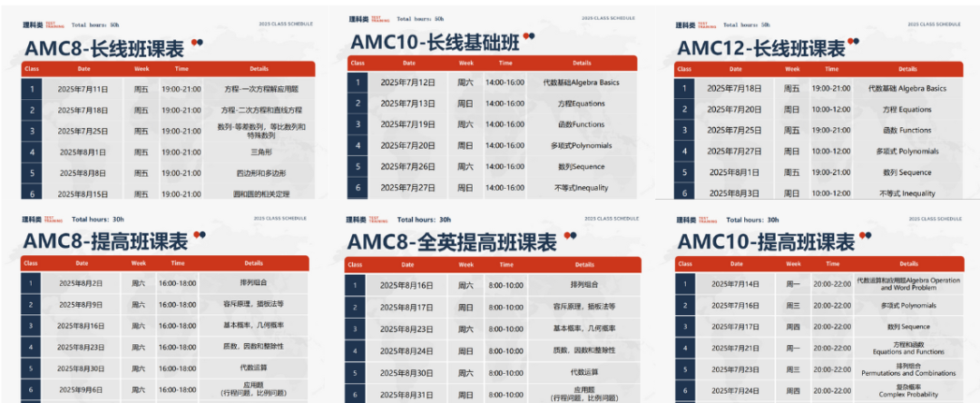The height and width of the screenshot is (403, 980).
Task: Select the "三角形" details cell
Action: (260, 152)
